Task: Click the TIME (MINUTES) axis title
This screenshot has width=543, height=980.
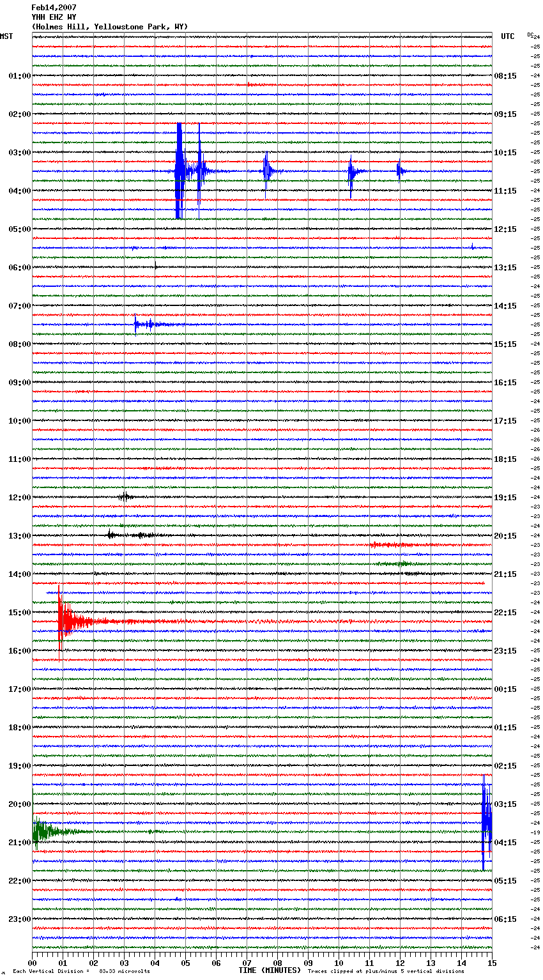Action: click(x=270, y=970)
